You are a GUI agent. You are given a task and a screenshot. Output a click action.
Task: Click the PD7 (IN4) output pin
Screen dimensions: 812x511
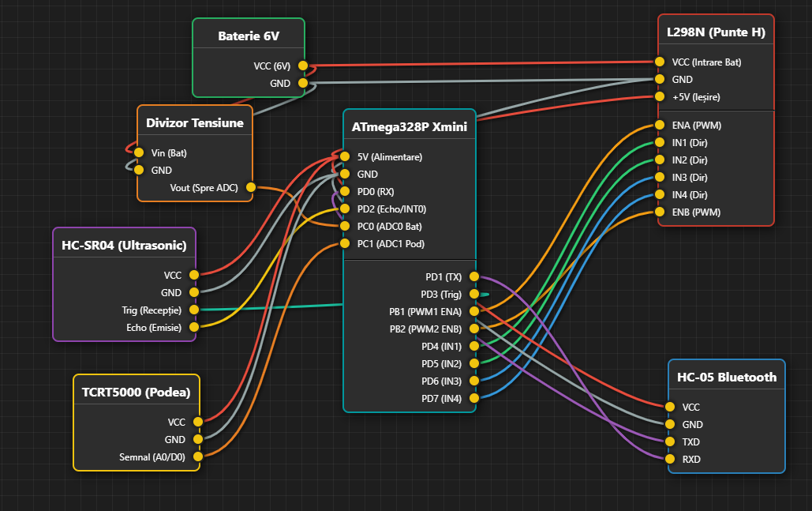point(473,398)
